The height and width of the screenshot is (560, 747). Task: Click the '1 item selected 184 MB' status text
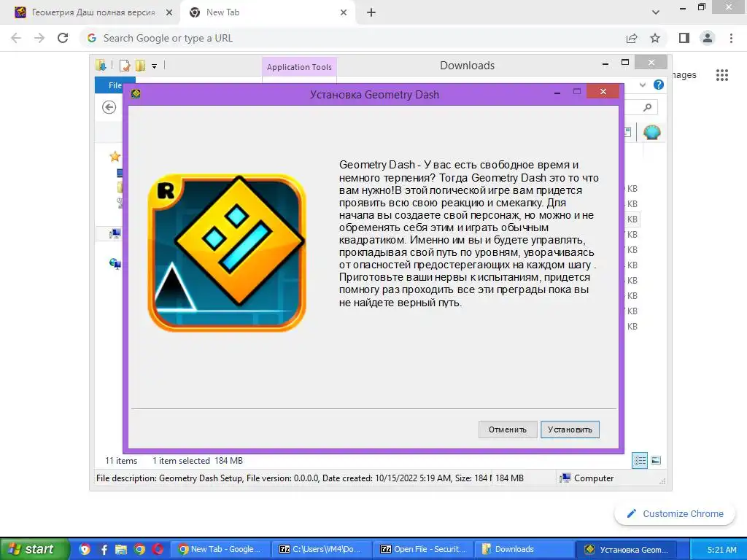(x=198, y=461)
